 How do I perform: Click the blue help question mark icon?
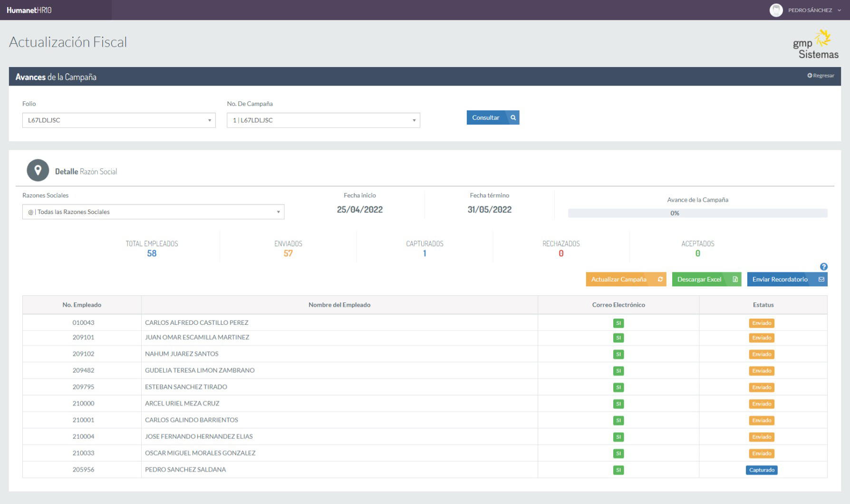pyautogui.click(x=823, y=267)
